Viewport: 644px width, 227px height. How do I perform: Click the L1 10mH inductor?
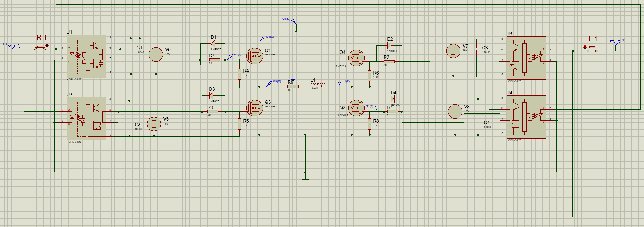pos(318,85)
